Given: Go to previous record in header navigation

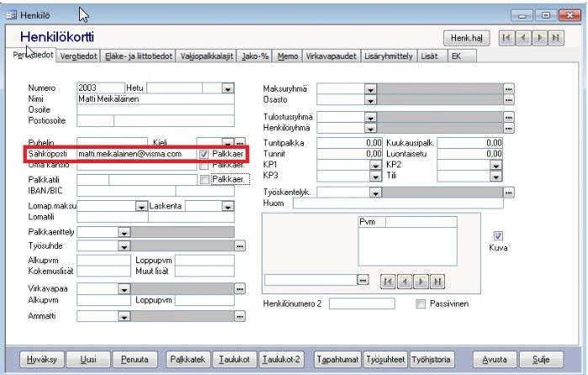Looking at the screenshot, I should click(523, 38).
